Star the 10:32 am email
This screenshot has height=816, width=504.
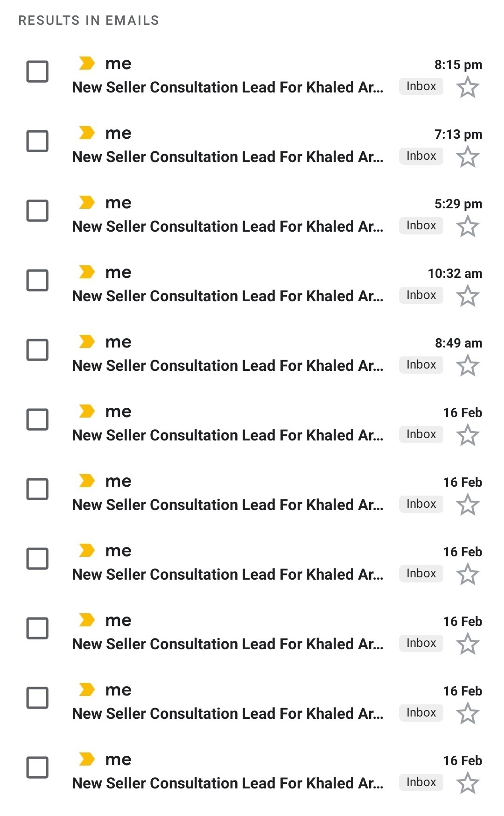pos(467,296)
